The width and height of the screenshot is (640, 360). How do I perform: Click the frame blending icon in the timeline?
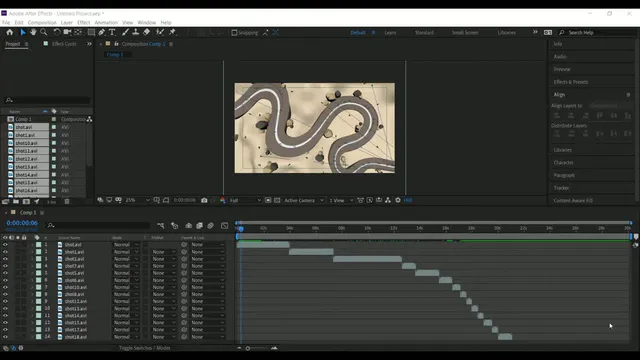pos(200,225)
